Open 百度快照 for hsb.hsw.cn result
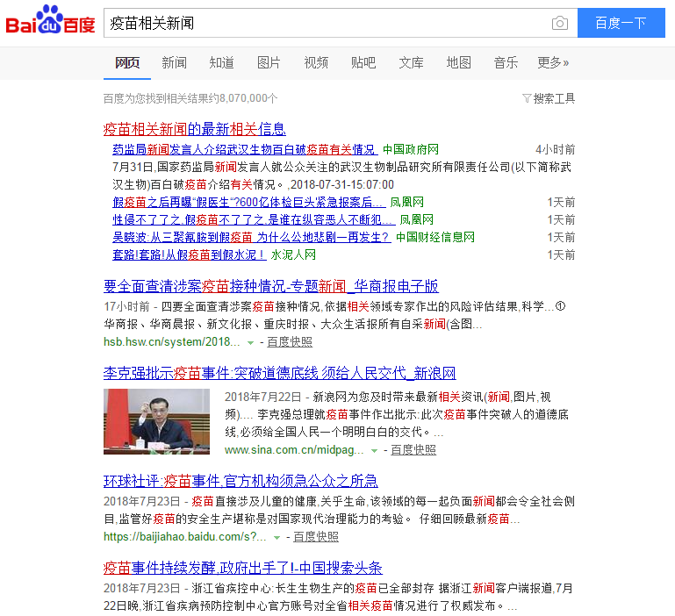Screen dimensions: 675x616 [290, 342]
